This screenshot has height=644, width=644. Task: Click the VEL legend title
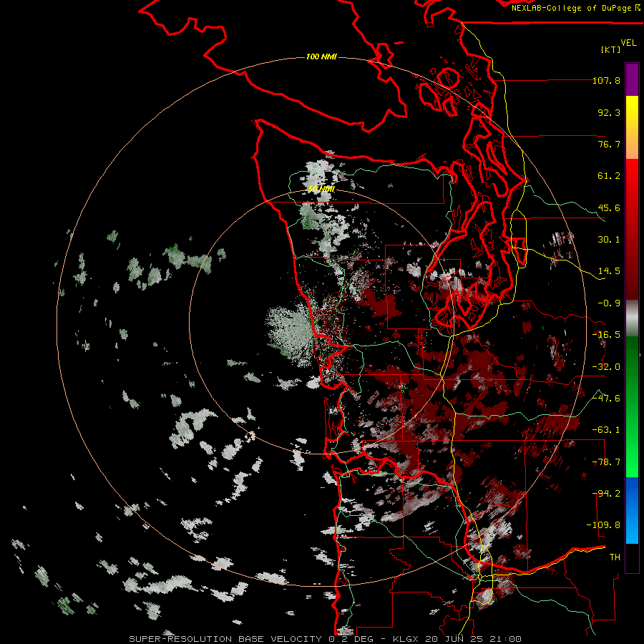(628, 43)
